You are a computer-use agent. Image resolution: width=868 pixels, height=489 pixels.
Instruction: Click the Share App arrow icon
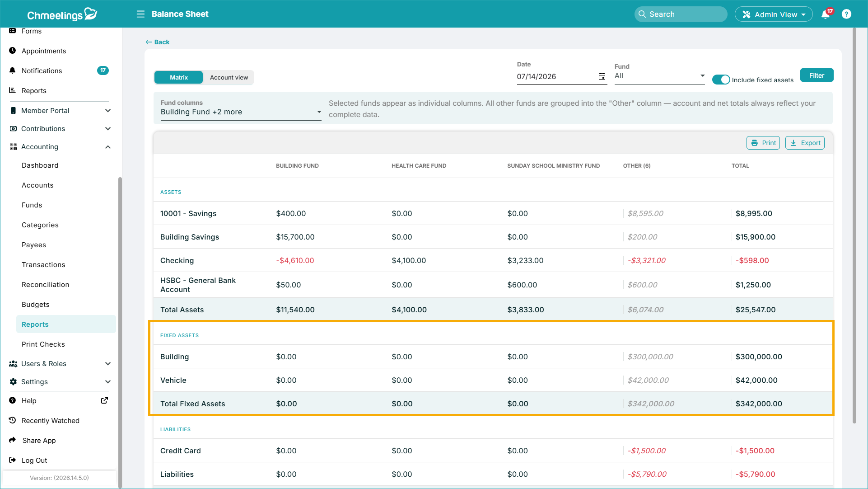pos(13,440)
